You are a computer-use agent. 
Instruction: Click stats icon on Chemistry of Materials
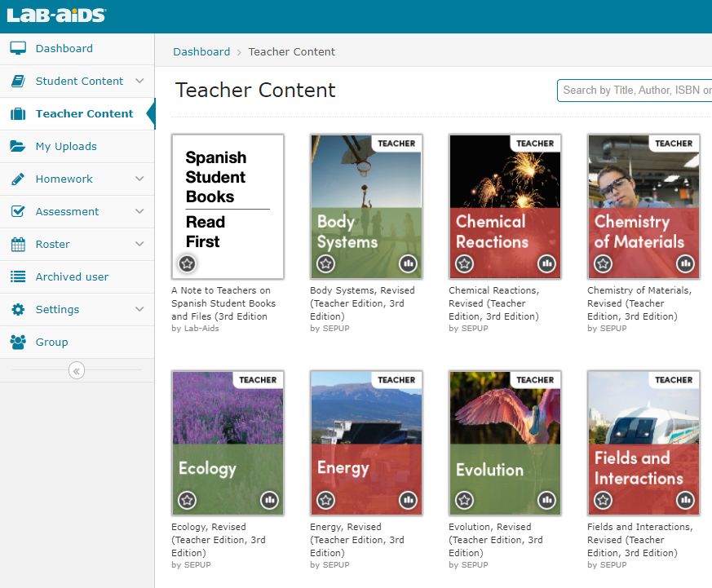click(x=685, y=263)
